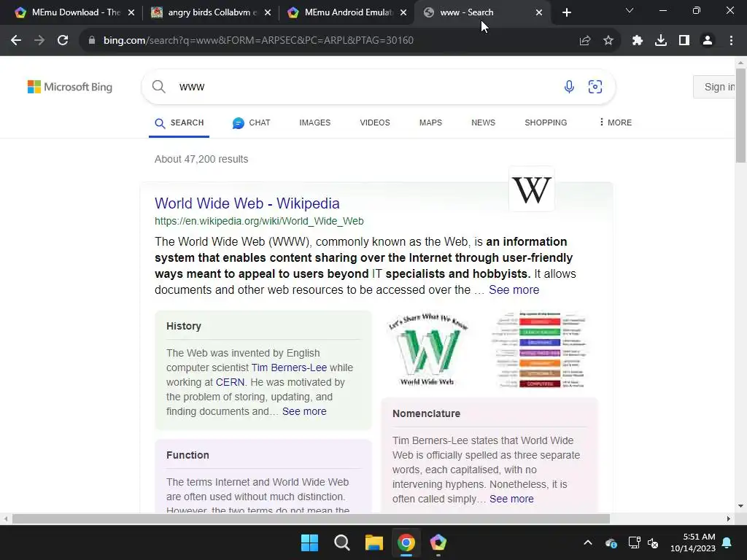The image size is (747, 560).
Task: Open the green World Wide Web logo image
Action: 427,349
